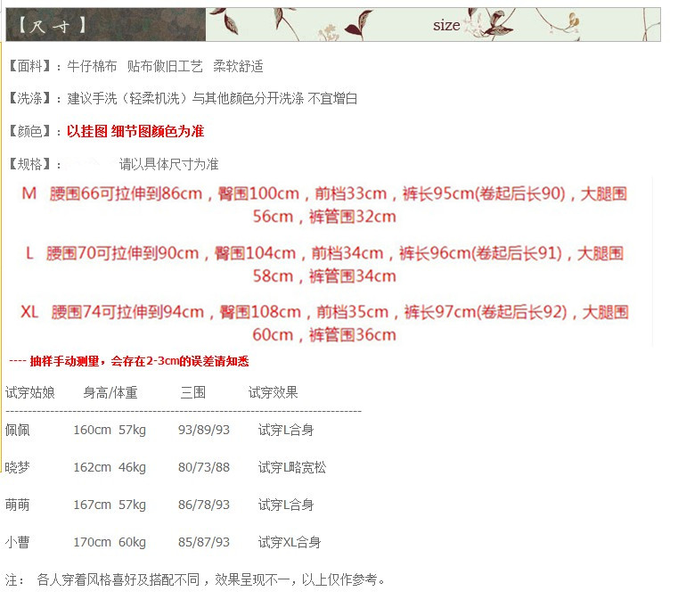The image size is (678, 616).
Task: Click the red note 抽样手动测量 误差请知悉
Action: tap(129, 361)
